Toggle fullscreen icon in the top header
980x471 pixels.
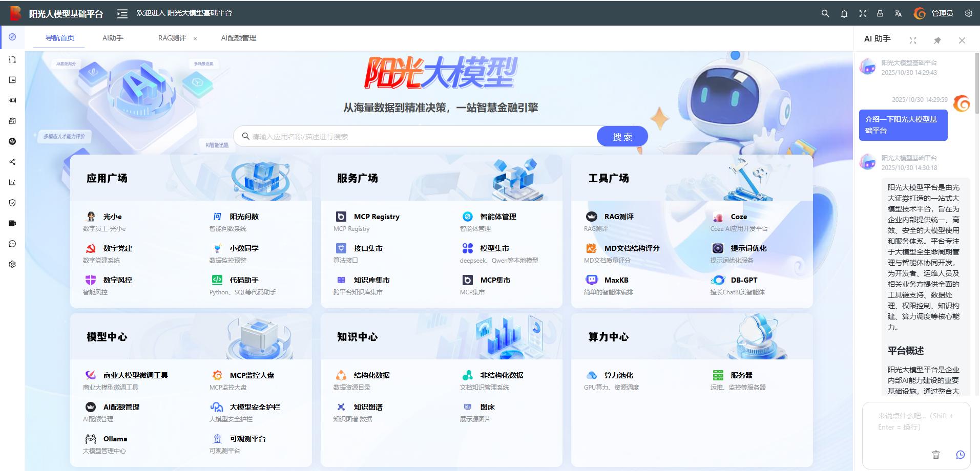click(x=863, y=13)
